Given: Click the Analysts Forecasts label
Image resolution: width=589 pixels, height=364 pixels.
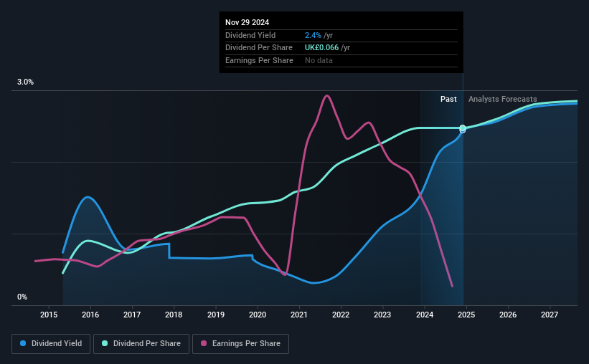Looking at the screenshot, I should (x=503, y=99).
